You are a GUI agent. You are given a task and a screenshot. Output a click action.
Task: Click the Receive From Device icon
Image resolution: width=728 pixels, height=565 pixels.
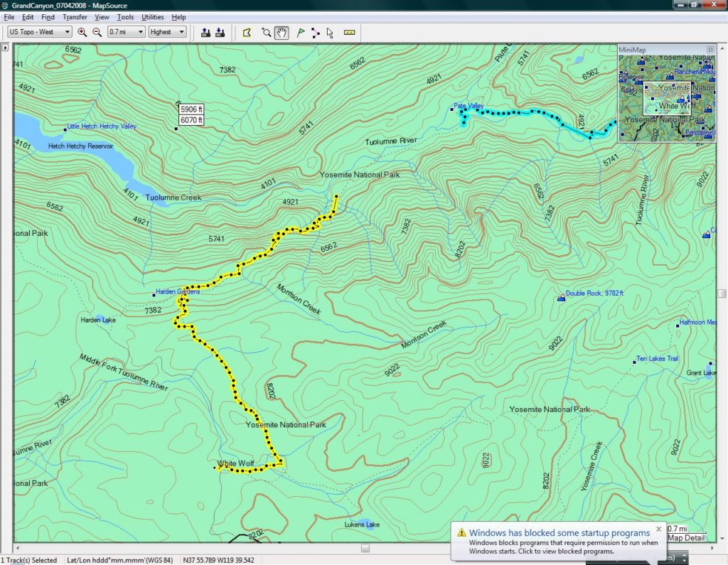pos(220,32)
